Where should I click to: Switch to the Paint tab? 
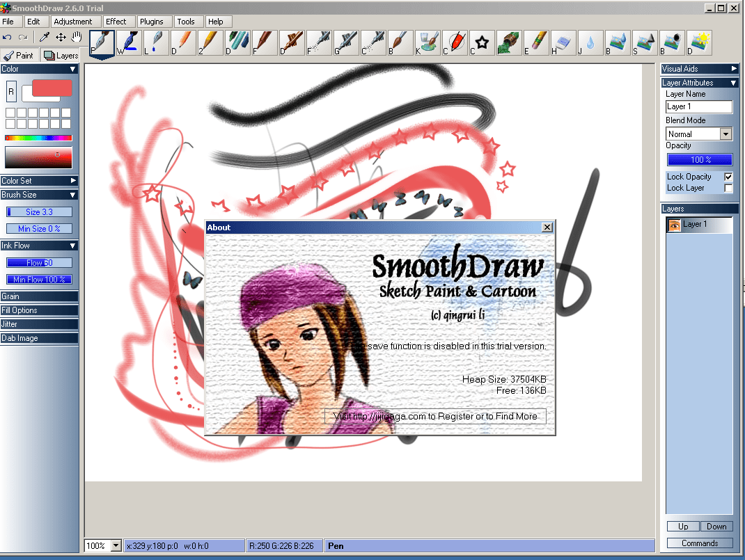pyautogui.click(x=19, y=56)
